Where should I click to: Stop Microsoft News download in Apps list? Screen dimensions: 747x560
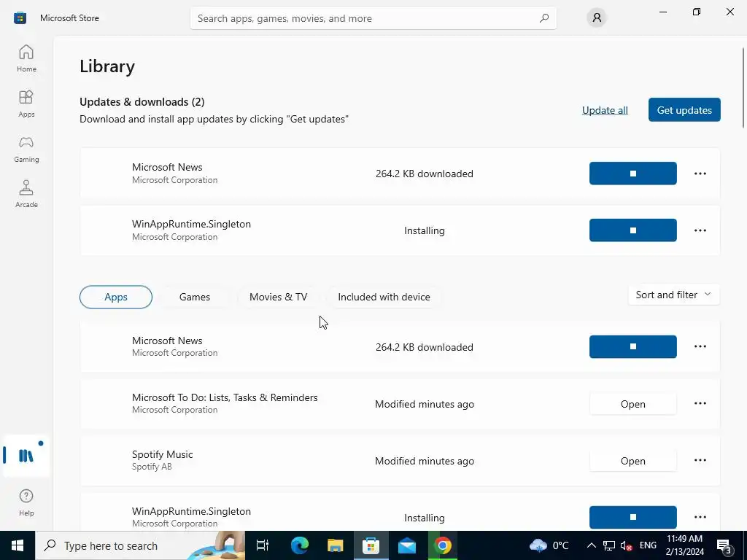pyautogui.click(x=632, y=346)
